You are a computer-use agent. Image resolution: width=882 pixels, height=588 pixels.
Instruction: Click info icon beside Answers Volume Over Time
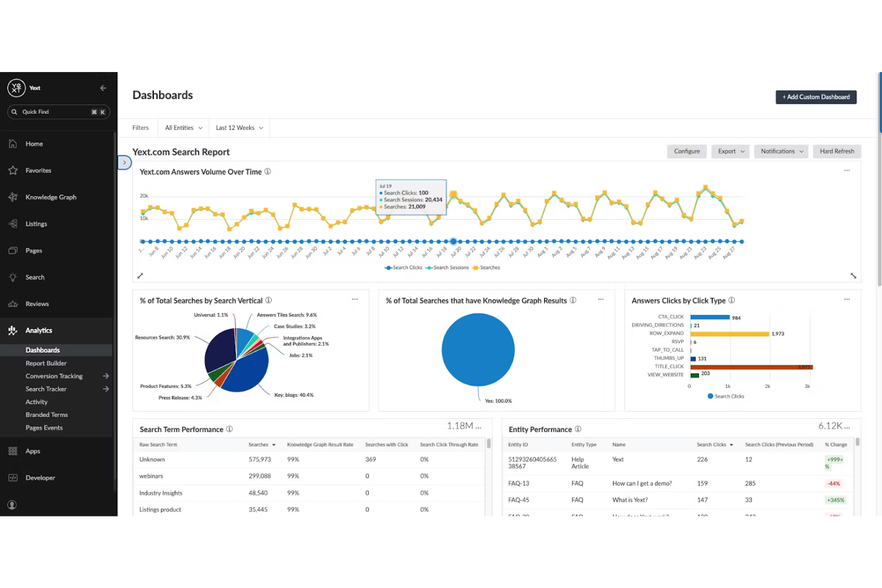pos(268,172)
